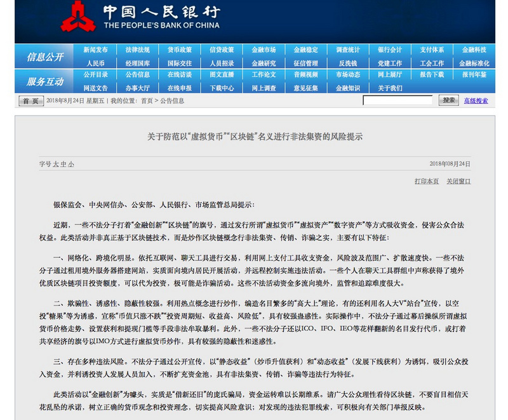
Task: Visit 网送文告 page
Action: click(x=96, y=88)
